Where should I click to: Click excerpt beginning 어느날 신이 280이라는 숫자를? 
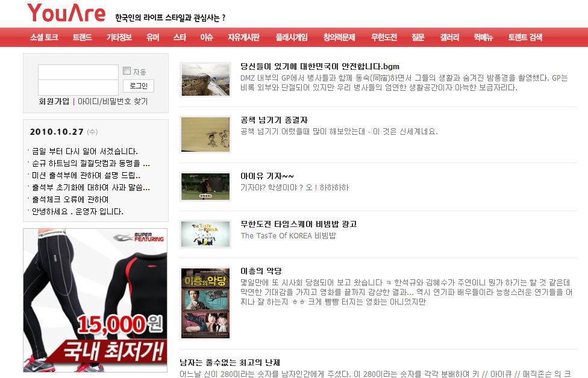[x=375, y=374]
